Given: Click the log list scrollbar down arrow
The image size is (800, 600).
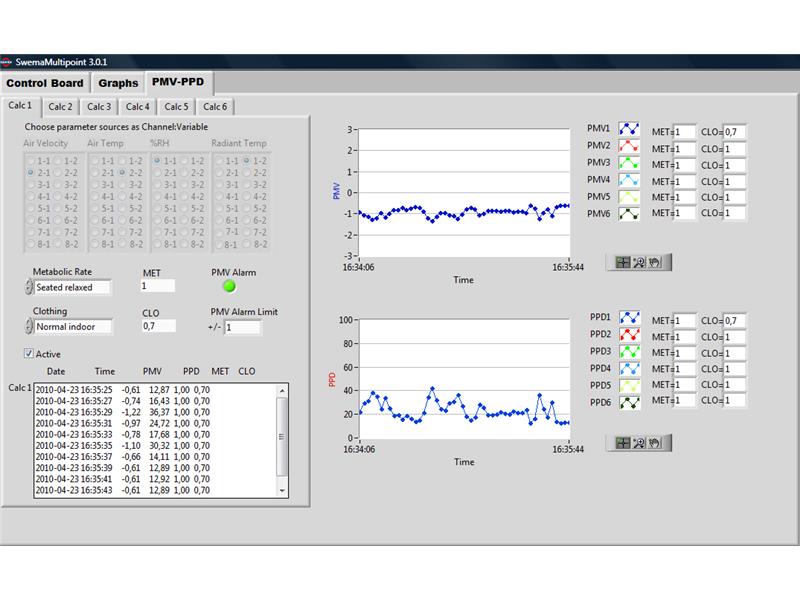Looking at the screenshot, I should (282, 491).
